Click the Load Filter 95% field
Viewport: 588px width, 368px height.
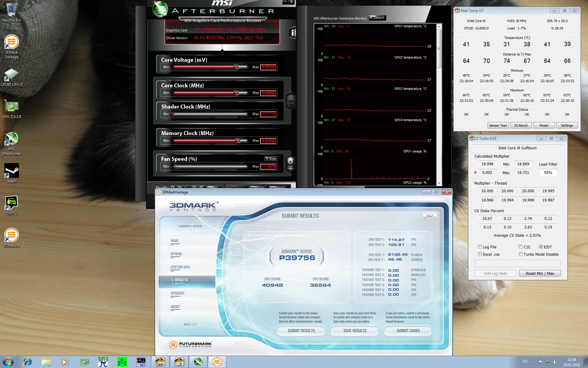pyautogui.click(x=548, y=173)
